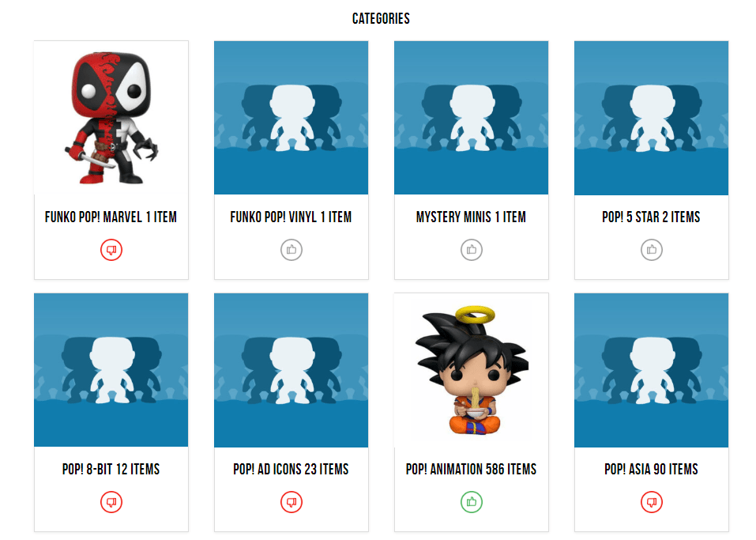Open Funko Pop! Marvel 1 Item link
This screenshot has height=540, width=756.
[111, 217]
